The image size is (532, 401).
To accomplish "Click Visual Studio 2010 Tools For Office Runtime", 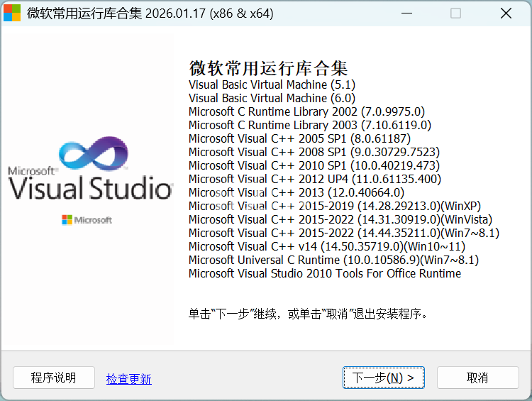I will 324,273.
